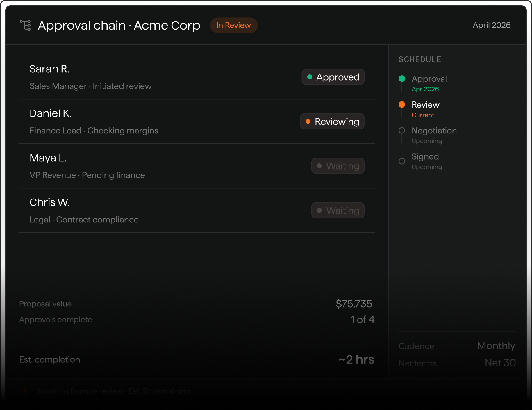Click "Finance Lead · Checking margins" subtitle

pos(94,131)
